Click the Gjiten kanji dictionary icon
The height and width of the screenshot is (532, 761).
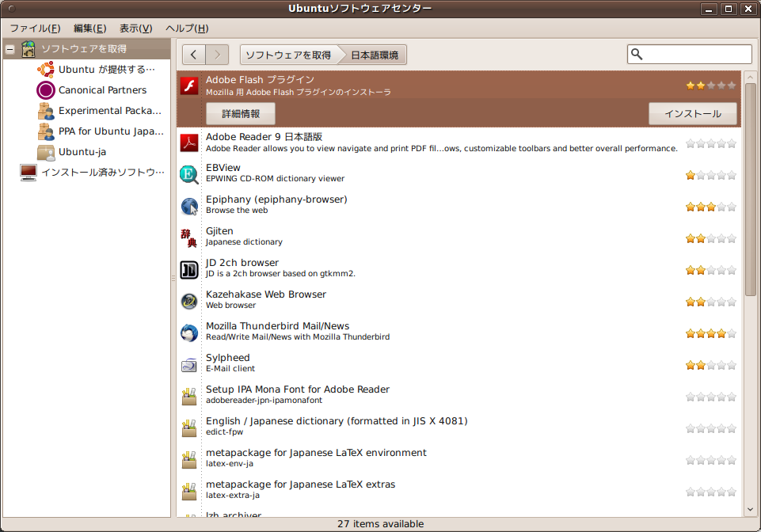point(189,237)
